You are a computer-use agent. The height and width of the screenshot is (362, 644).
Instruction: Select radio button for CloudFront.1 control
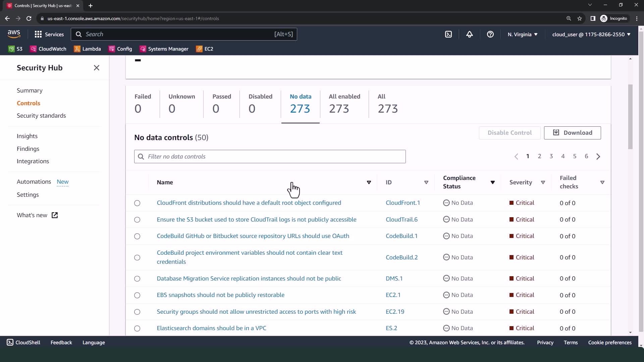[x=137, y=203]
